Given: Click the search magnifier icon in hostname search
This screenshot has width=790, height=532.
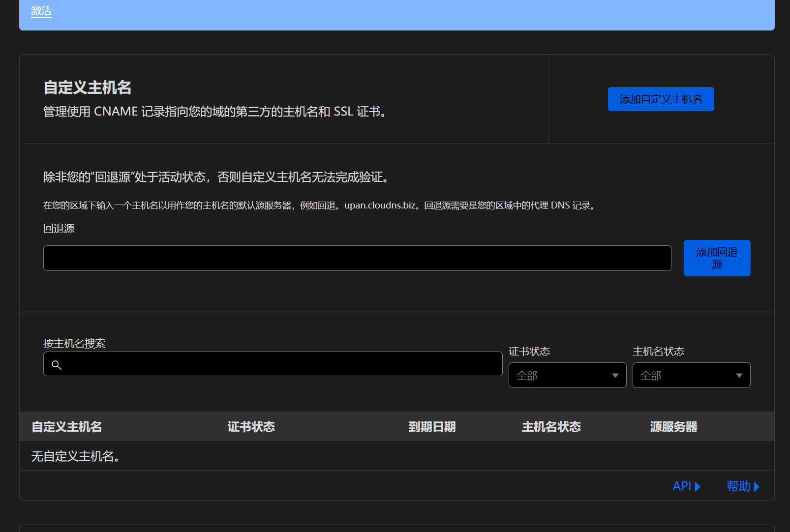Looking at the screenshot, I should [57, 365].
